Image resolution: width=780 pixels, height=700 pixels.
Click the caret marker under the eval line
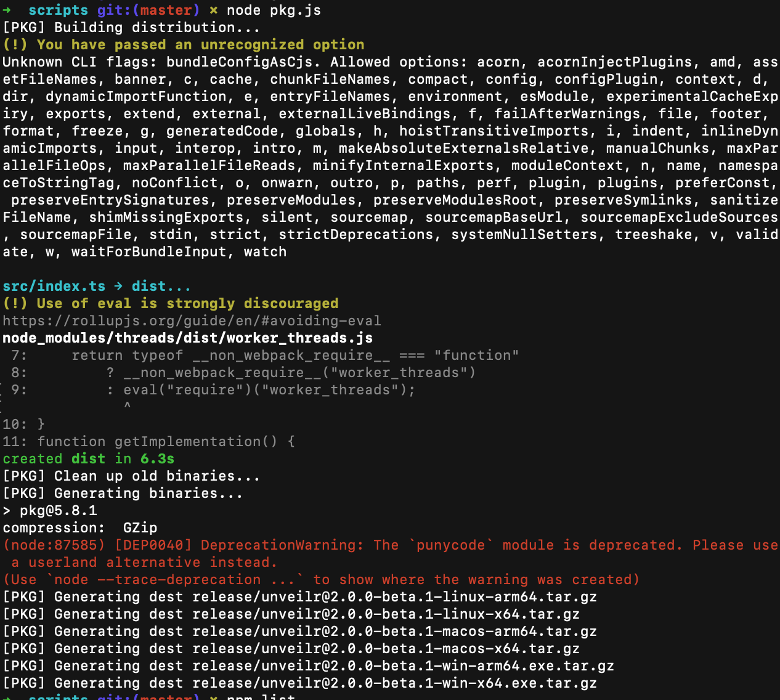point(127,405)
